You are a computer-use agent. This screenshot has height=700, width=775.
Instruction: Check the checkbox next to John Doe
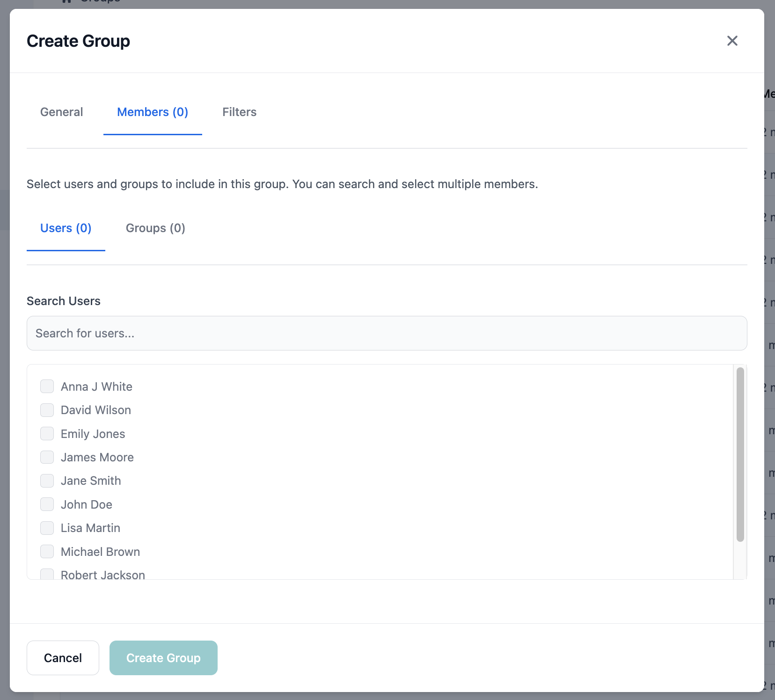[x=47, y=504]
